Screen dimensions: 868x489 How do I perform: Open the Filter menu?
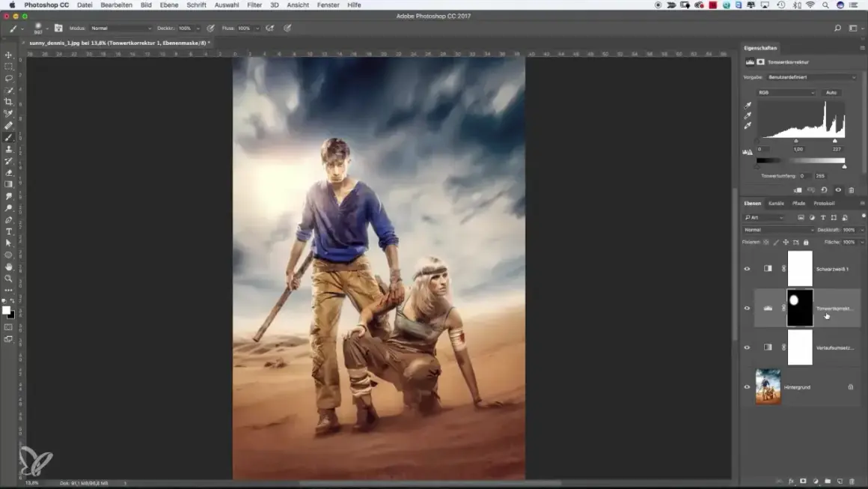click(x=254, y=5)
